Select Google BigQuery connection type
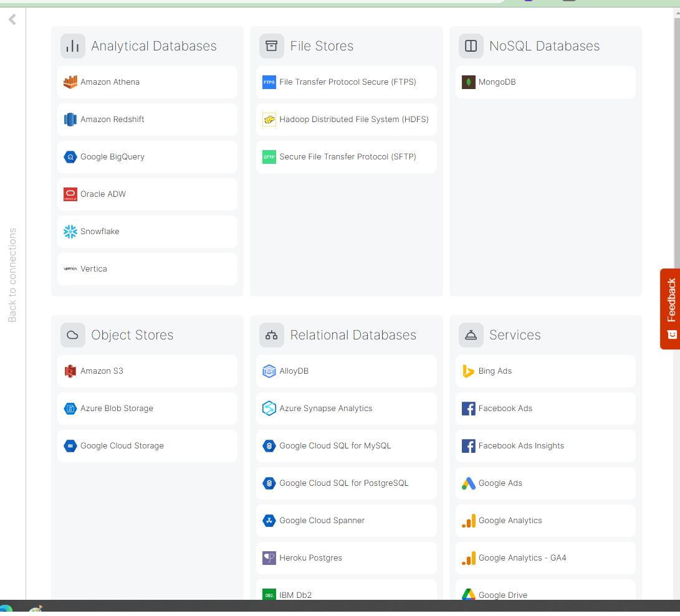Image resolution: width=680 pixels, height=616 pixels. (x=148, y=157)
